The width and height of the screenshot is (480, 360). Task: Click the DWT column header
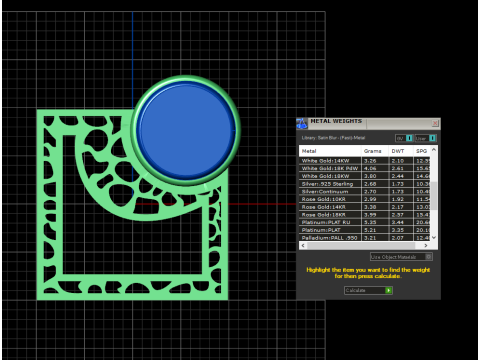click(x=401, y=151)
